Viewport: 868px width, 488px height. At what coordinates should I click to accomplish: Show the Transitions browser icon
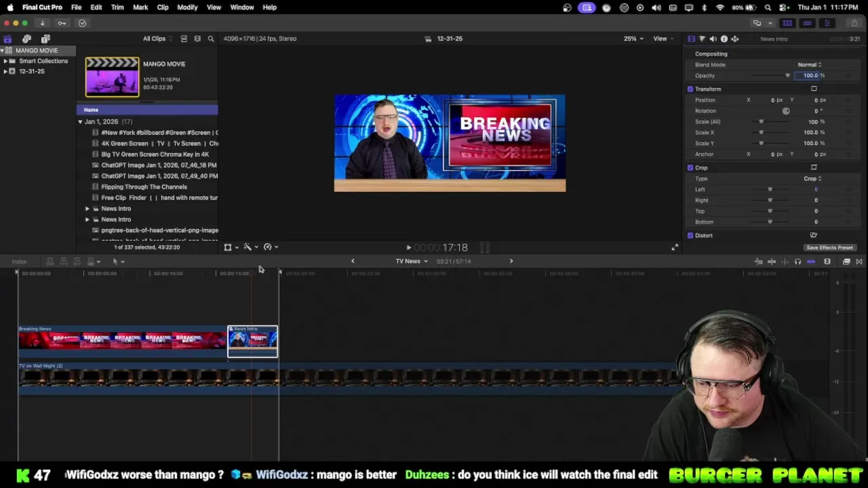[859, 262]
